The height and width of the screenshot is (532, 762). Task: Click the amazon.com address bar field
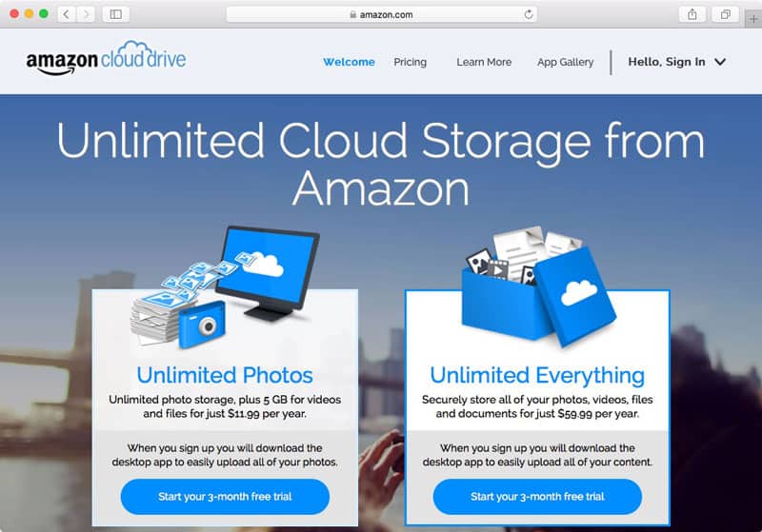click(x=382, y=14)
